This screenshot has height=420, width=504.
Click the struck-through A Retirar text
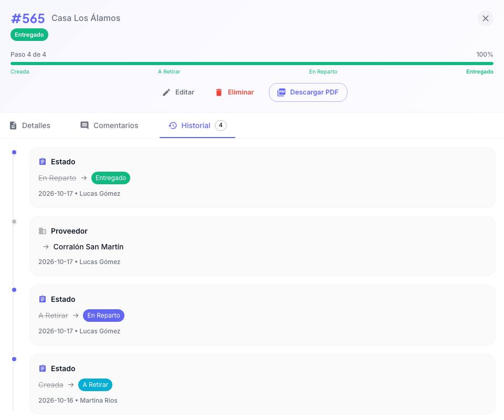pyautogui.click(x=54, y=316)
